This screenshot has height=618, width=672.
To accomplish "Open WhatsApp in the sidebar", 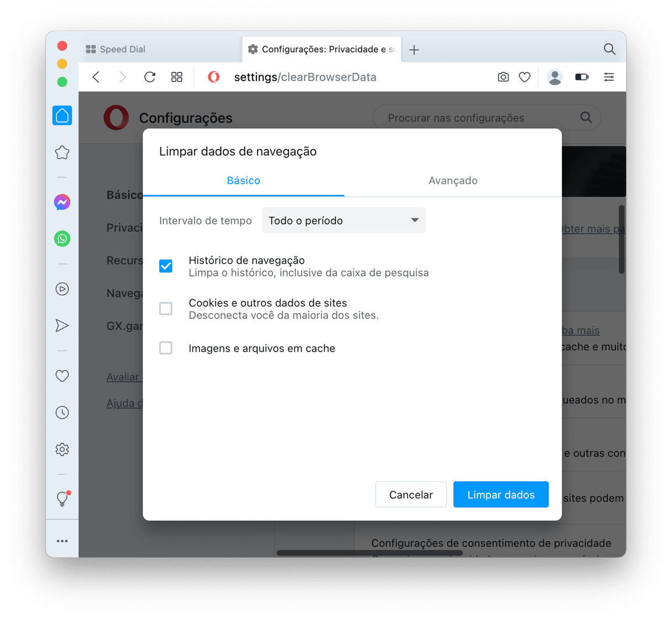I will (x=62, y=239).
